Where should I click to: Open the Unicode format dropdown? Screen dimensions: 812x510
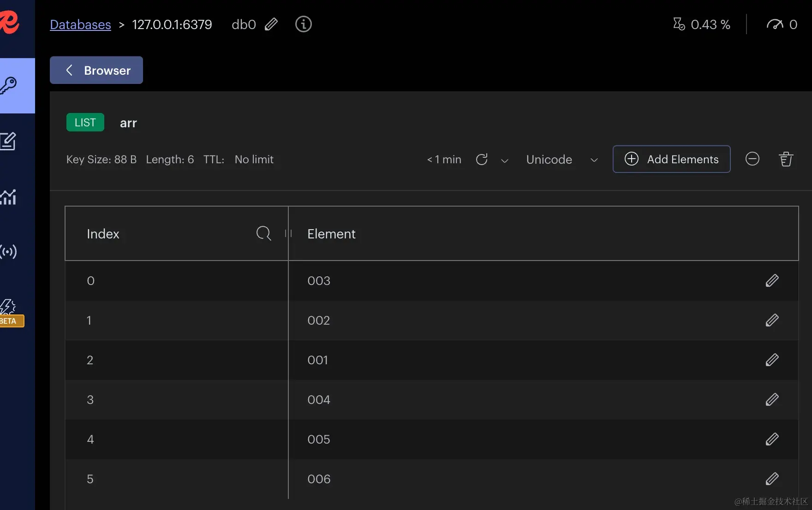click(x=562, y=160)
